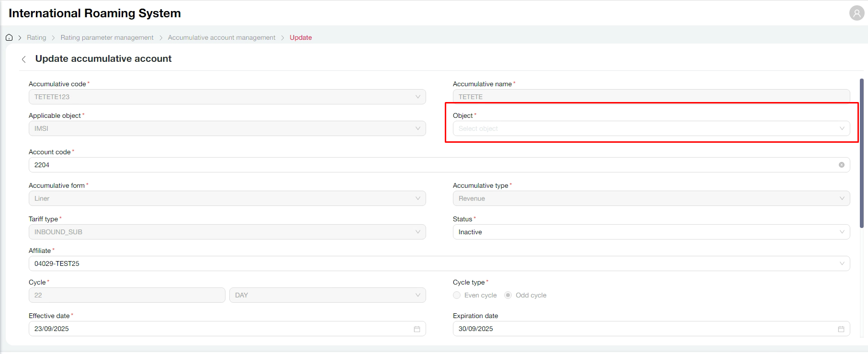Click the Update breadcrumb item
Image resolution: width=868 pixels, height=354 pixels.
(301, 37)
